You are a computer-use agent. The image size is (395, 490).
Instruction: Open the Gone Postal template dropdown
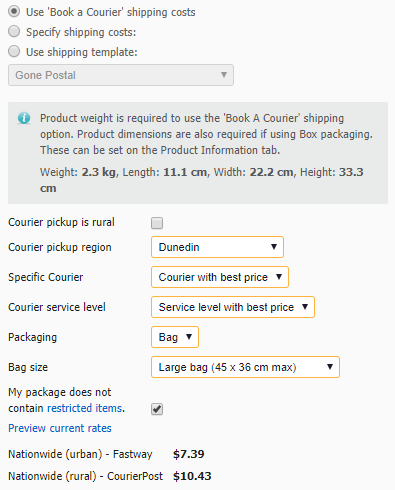click(121, 75)
